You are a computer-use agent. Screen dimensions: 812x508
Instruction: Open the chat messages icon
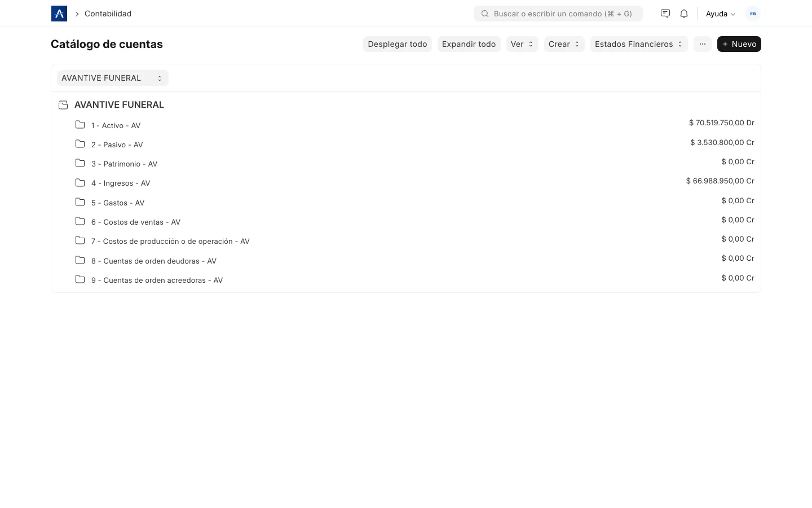[665, 14]
